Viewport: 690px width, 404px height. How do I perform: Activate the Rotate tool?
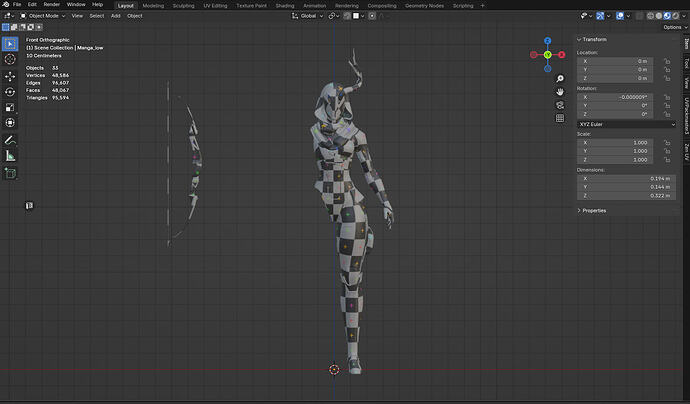[10, 92]
